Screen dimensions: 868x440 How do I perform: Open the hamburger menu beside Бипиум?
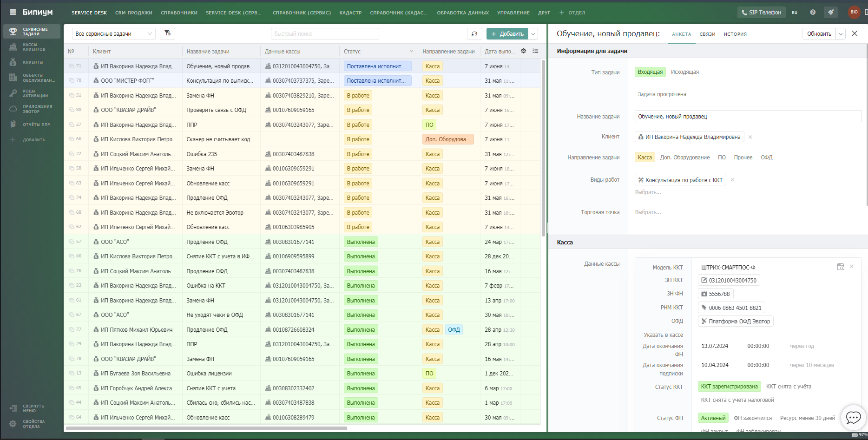coord(13,12)
